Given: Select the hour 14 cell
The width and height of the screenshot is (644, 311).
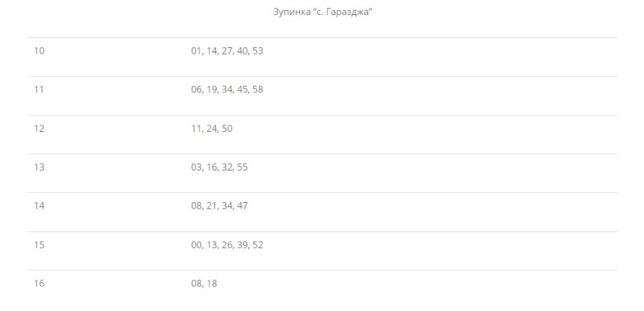Looking at the screenshot, I should [x=39, y=206].
